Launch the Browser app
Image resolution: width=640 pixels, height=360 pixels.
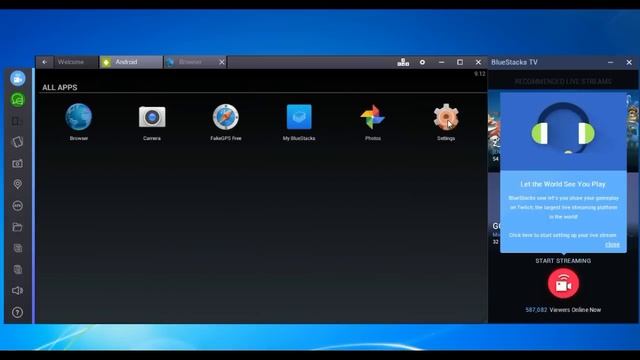(x=79, y=122)
